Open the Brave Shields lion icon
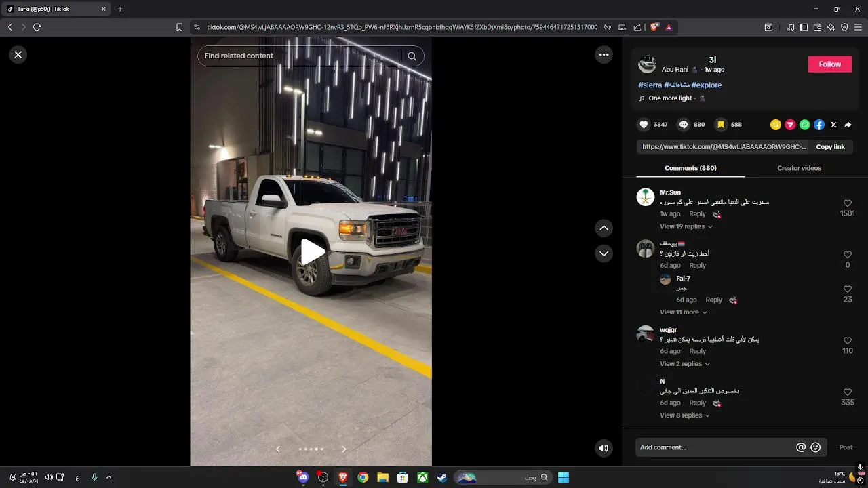Screen dimensions: 868x488 [x=654, y=27]
